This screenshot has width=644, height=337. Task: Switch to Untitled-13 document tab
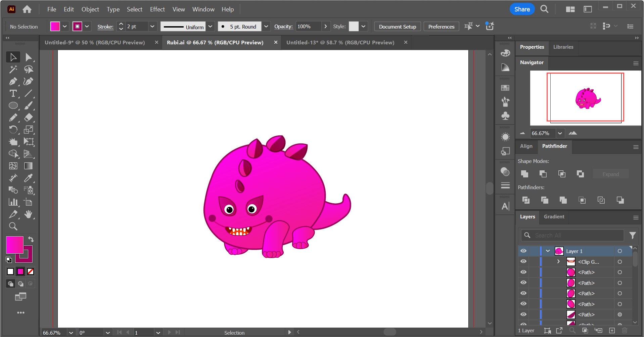tap(340, 42)
